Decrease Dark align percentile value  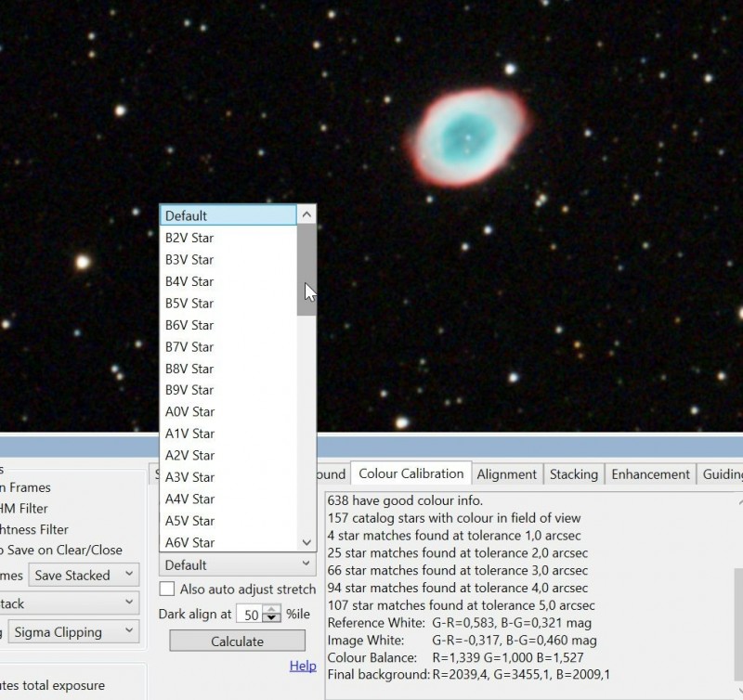[271, 618]
